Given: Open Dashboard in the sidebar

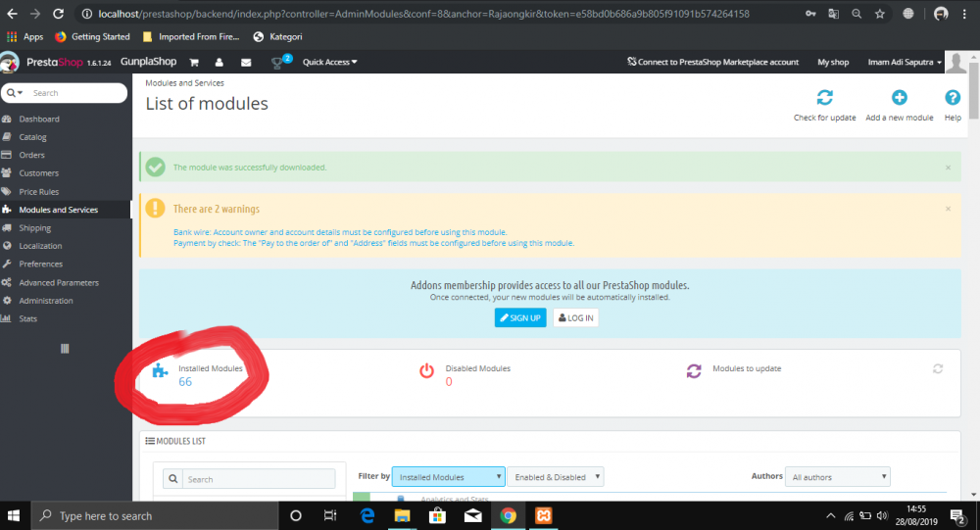Looking at the screenshot, I should coord(39,119).
